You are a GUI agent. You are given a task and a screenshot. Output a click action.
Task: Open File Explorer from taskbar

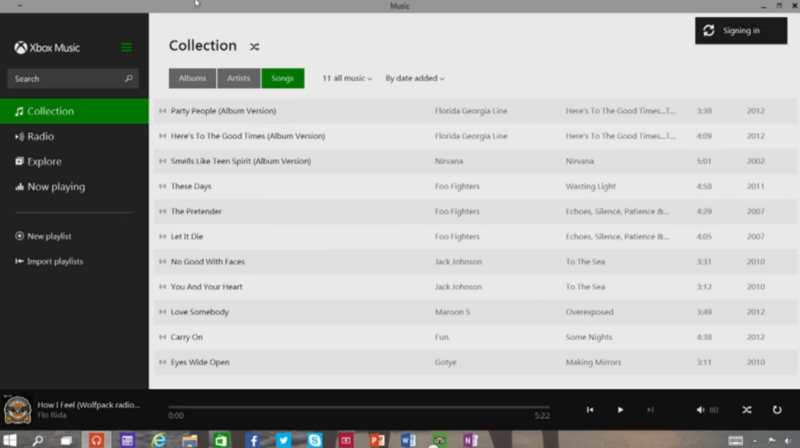[x=190, y=440]
